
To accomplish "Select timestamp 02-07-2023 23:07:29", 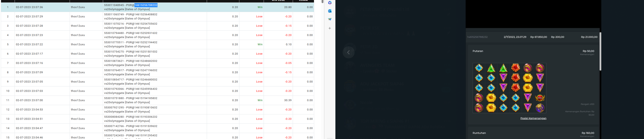I will [29, 17].
